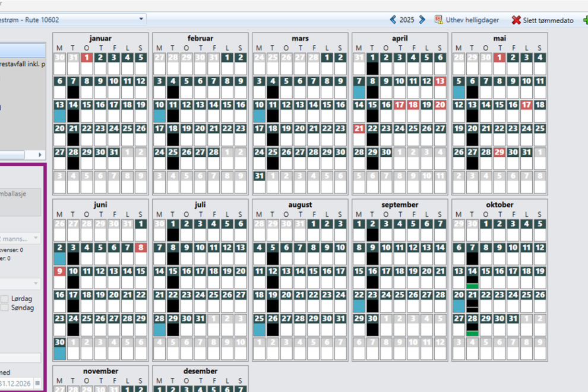The image size is (588, 392).
Task: Click the 'Uthev helligdager' label
Action: 472,20
